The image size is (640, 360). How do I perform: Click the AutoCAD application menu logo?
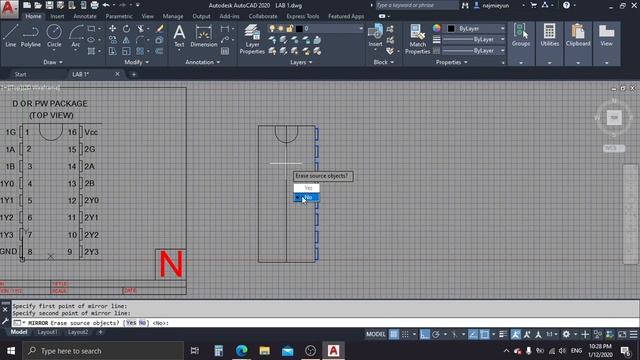9,9
